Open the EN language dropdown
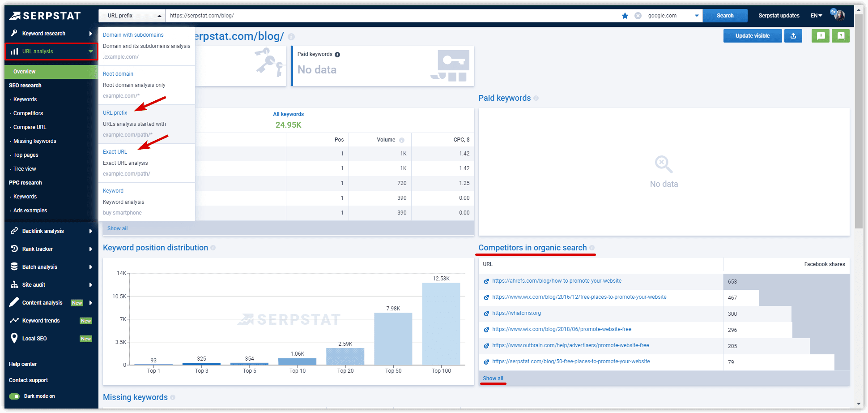The width and height of the screenshot is (868, 413). tap(817, 16)
